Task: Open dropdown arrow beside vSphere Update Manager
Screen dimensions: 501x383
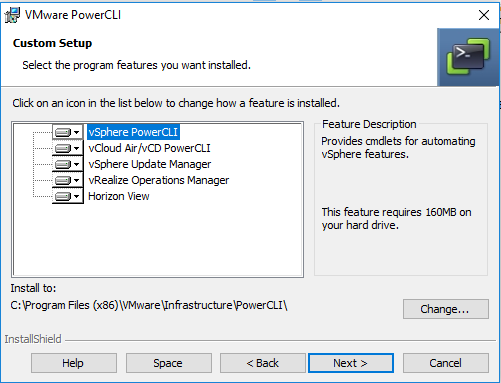Action: point(77,164)
